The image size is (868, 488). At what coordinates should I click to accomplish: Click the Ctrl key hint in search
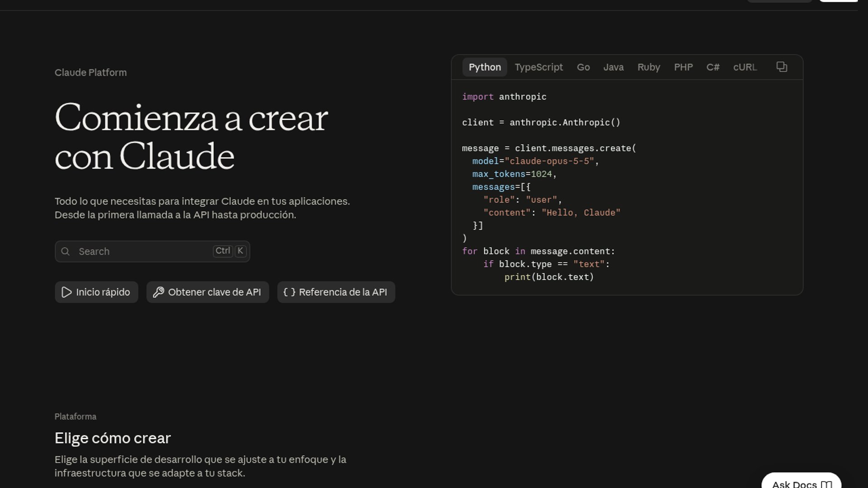point(223,251)
